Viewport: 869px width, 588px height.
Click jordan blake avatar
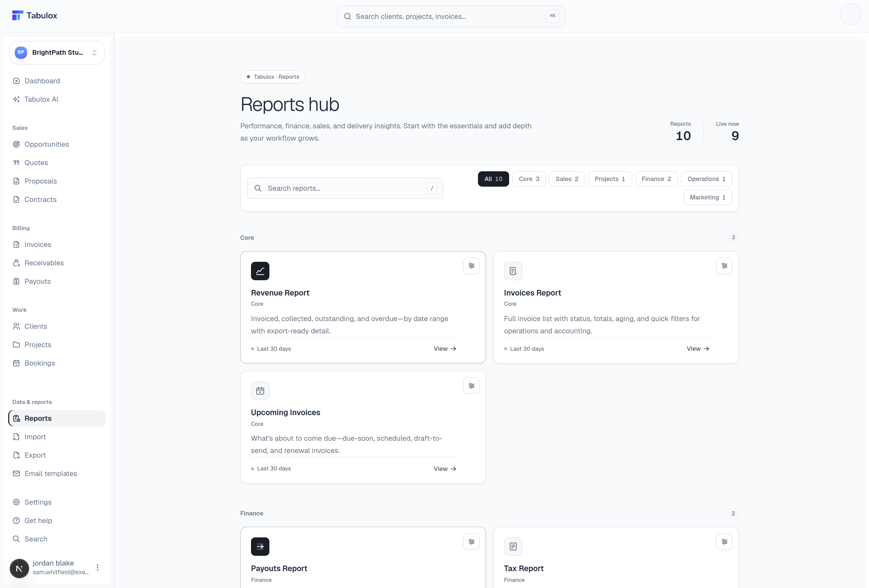pyautogui.click(x=19, y=569)
